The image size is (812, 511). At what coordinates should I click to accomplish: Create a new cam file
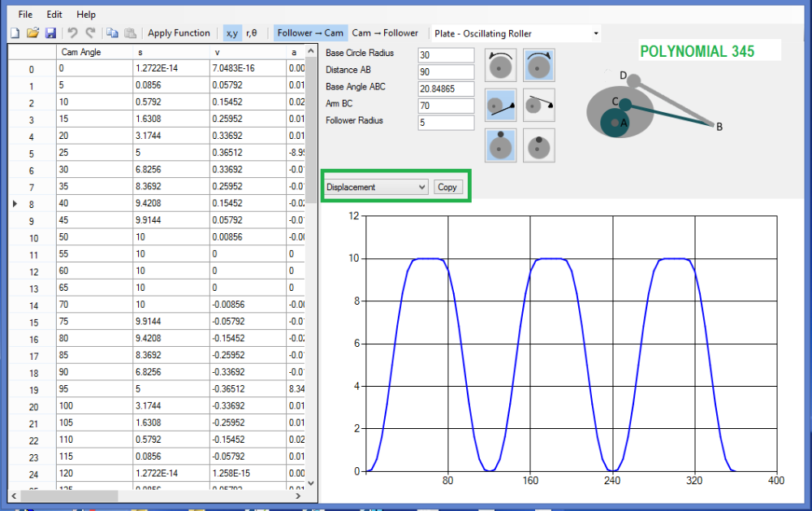point(14,32)
